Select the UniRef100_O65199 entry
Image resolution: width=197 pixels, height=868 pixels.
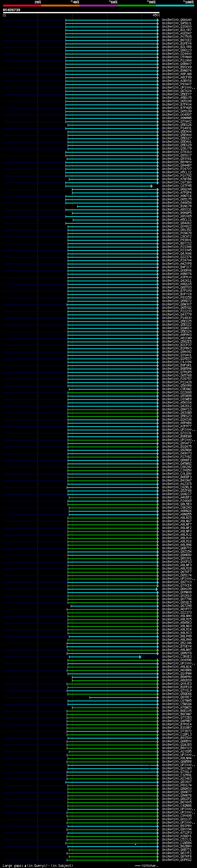pyautogui.click(x=177, y=111)
